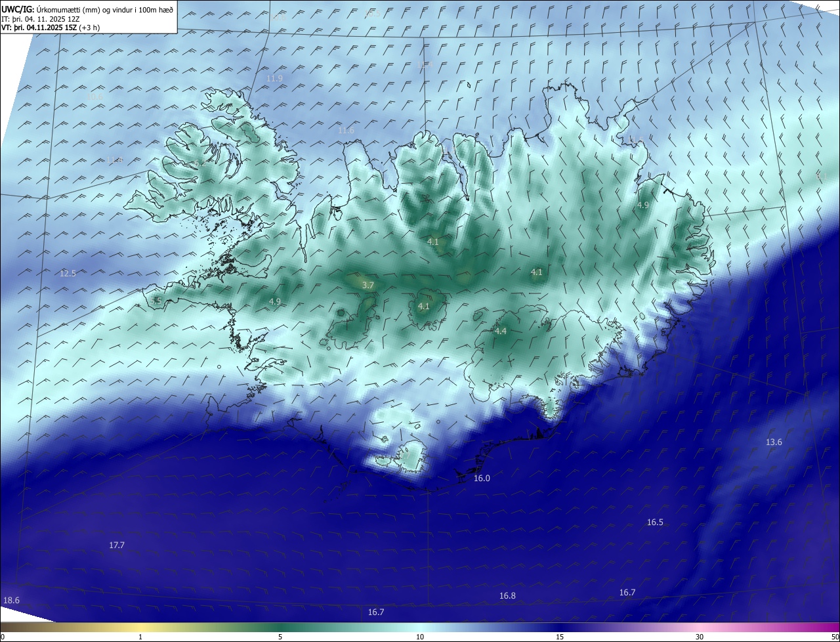Click the 16.5 value on the map
This screenshot has height=642, width=840.
[655, 522]
